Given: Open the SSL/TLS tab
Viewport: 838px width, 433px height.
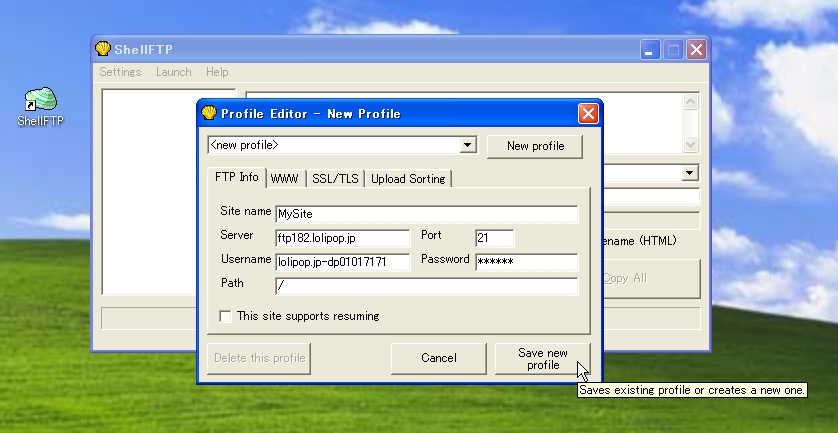Looking at the screenshot, I should [x=335, y=179].
